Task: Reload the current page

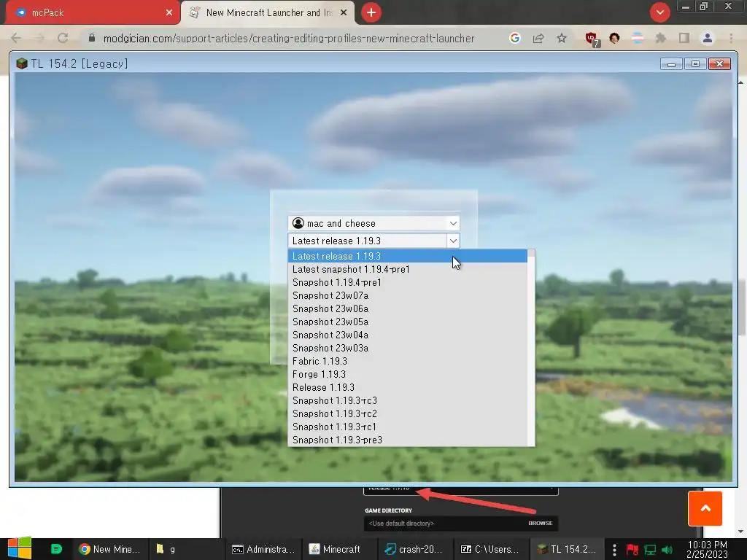Action: (x=63, y=38)
